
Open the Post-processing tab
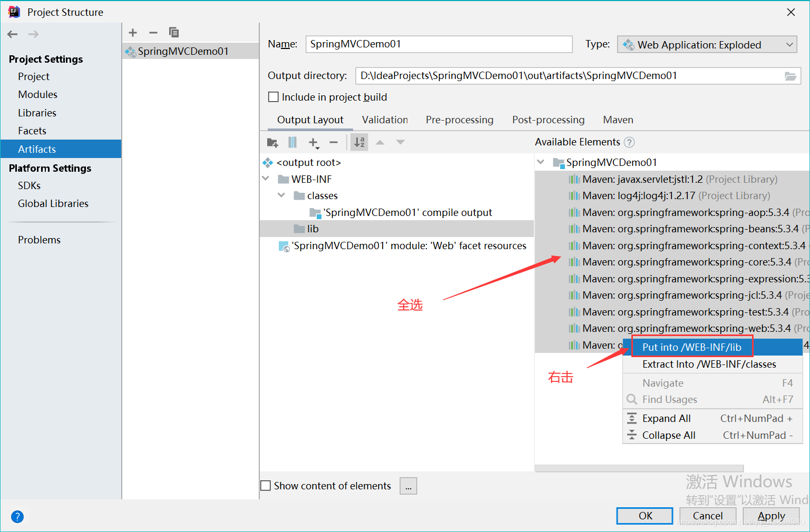pyautogui.click(x=548, y=120)
